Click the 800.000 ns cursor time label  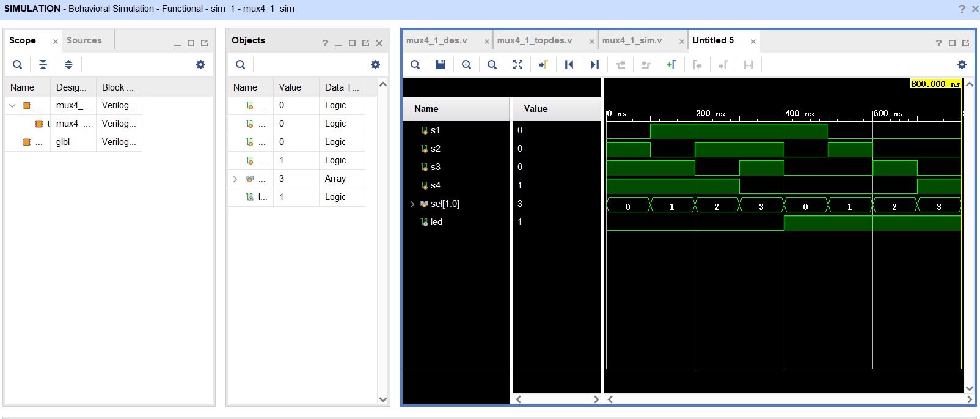click(x=935, y=84)
